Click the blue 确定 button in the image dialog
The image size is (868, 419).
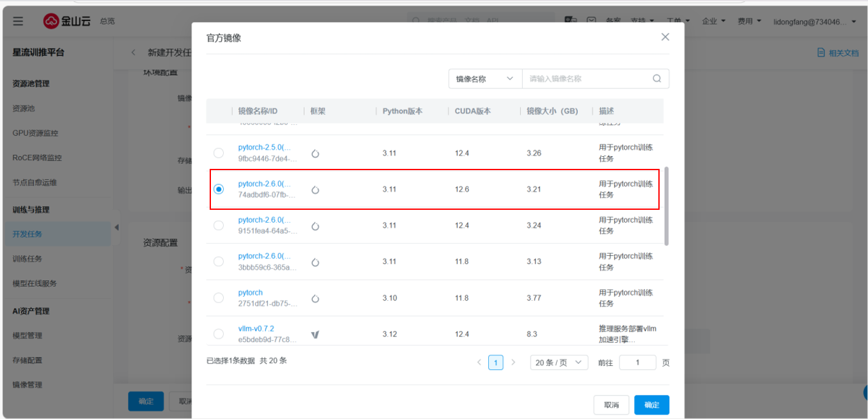651,405
